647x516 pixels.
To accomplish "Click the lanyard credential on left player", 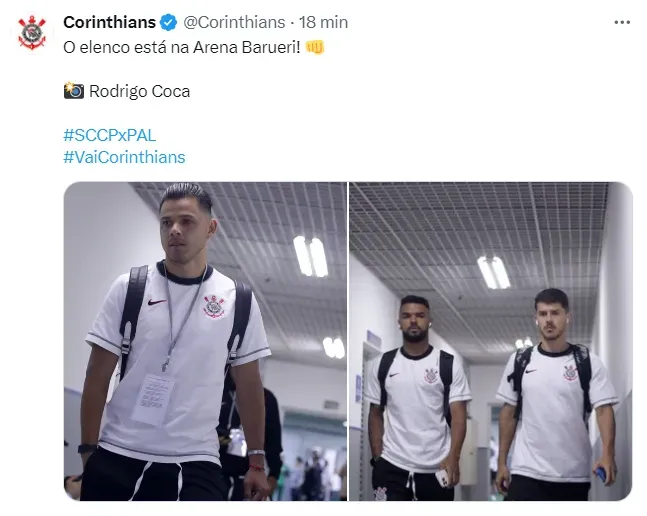I will [x=153, y=399].
